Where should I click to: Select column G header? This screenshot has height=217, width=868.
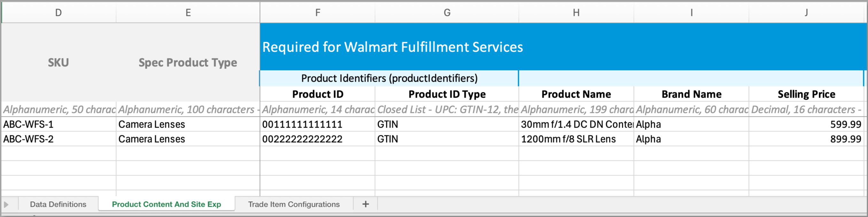point(447,13)
